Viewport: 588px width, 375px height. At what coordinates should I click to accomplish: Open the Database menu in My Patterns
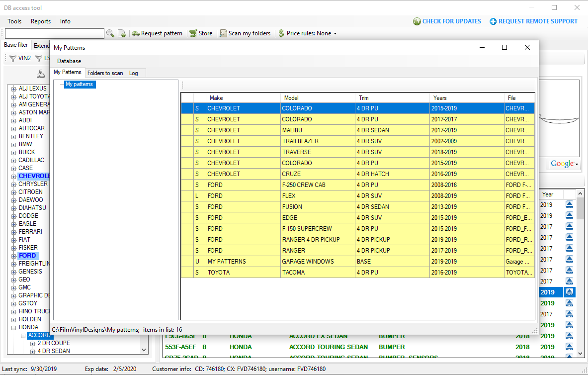click(x=69, y=61)
